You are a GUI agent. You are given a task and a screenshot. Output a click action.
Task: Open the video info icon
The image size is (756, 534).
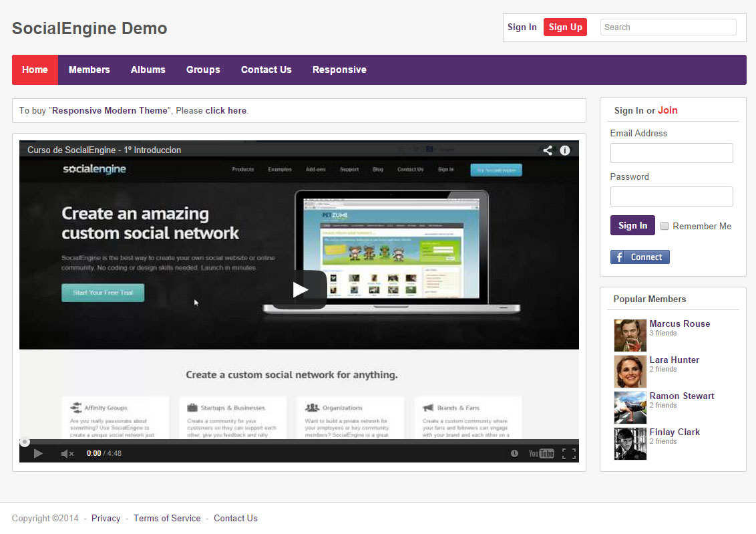565,150
